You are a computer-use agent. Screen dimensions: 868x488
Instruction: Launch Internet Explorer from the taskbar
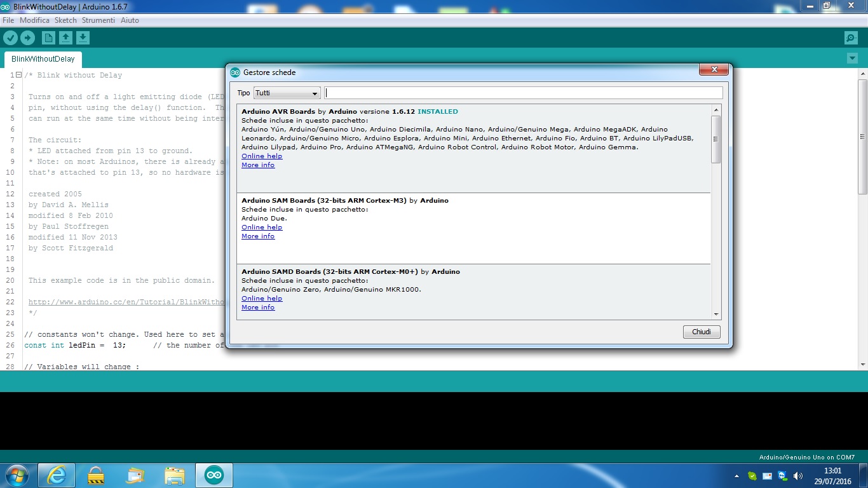tap(56, 475)
